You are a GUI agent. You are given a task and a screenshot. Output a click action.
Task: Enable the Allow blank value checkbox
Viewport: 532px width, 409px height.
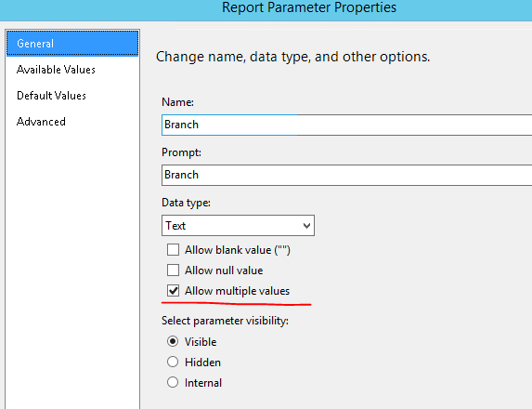173,250
